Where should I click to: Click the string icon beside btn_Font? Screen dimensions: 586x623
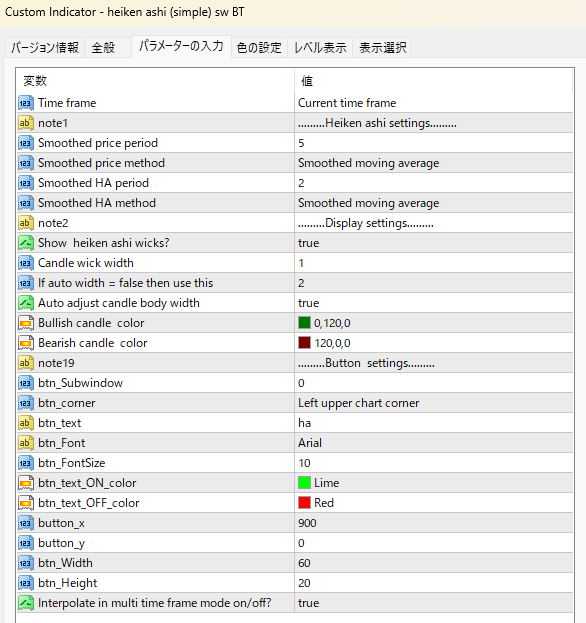tap(26, 443)
